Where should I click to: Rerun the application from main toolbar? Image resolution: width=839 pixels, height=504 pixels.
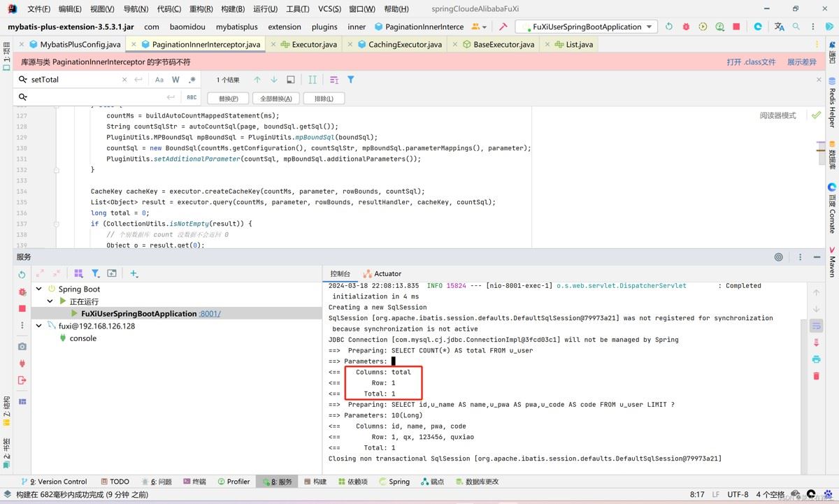[x=669, y=27]
